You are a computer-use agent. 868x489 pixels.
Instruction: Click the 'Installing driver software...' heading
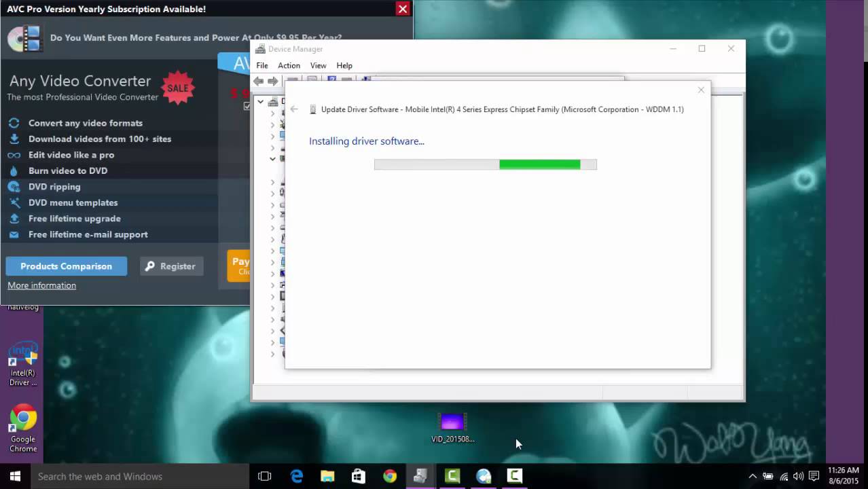click(x=367, y=141)
